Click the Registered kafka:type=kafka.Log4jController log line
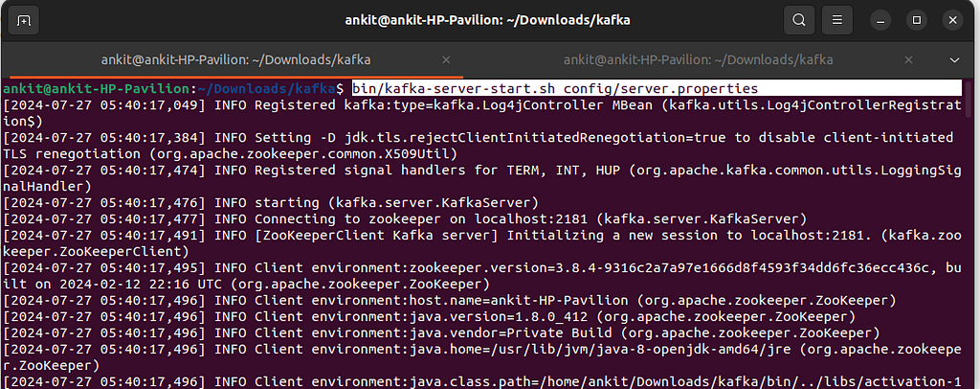980x389 pixels. point(482,112)
